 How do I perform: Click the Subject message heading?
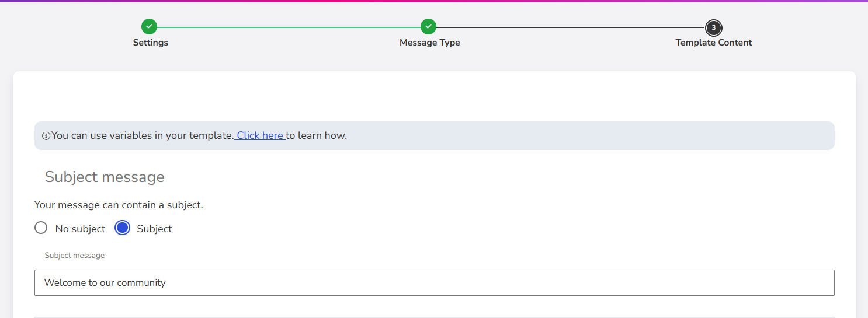[x=105, y=177]
